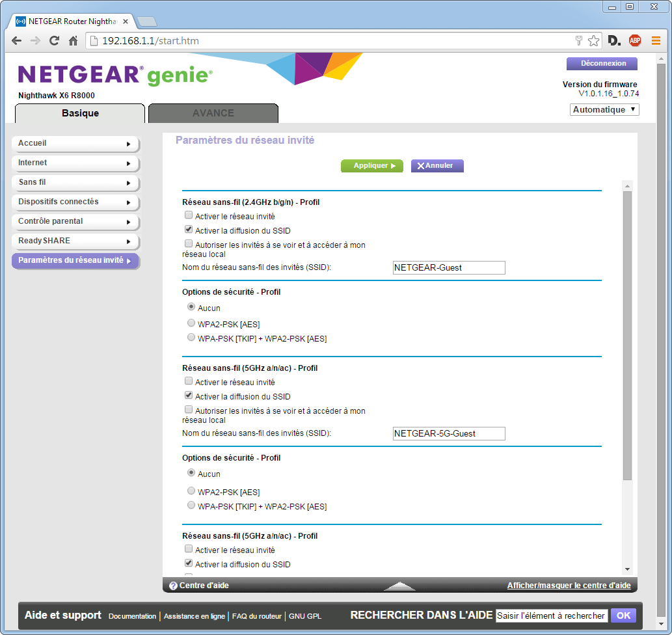The image size is (672, 635).
Task: Open the Chrome hamburger menu icon
Action: pos(656,41)
